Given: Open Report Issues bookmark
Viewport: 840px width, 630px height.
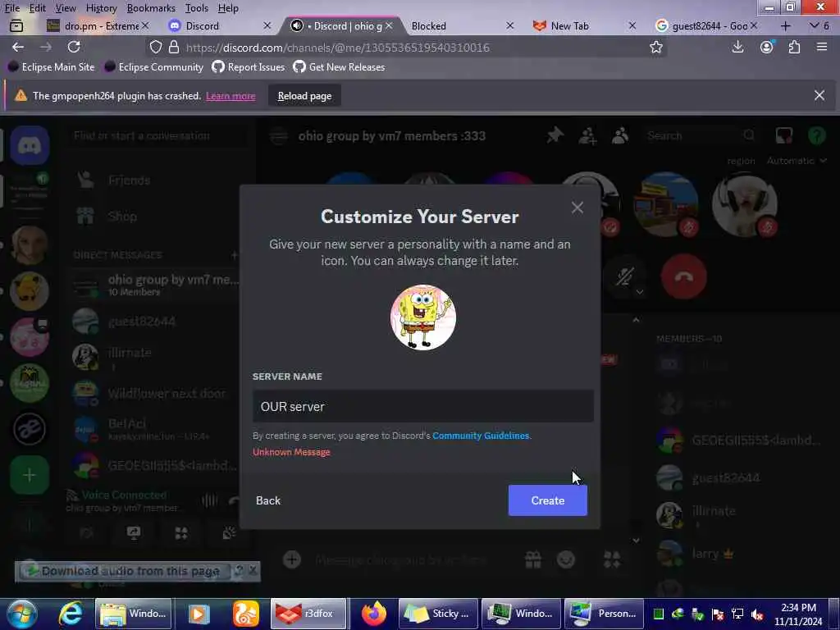Looking at the screenshot, I should [249, 67].
